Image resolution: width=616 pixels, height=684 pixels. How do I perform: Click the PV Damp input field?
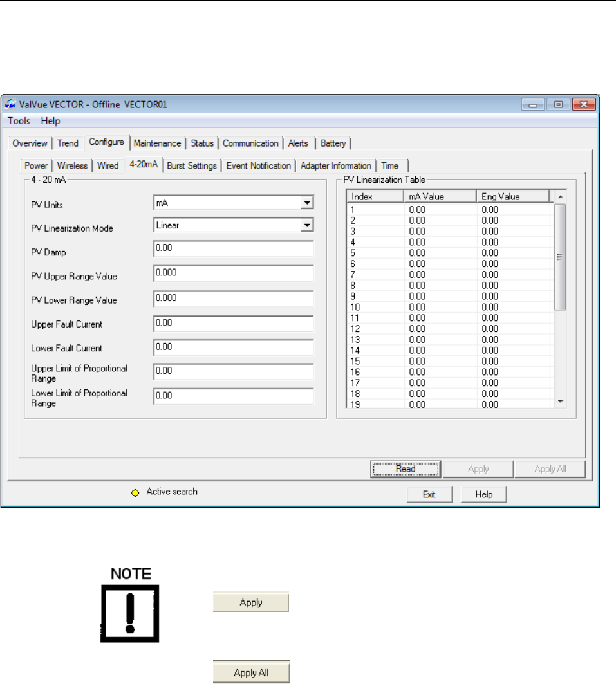pyautogui.click(x=234, y=248)
